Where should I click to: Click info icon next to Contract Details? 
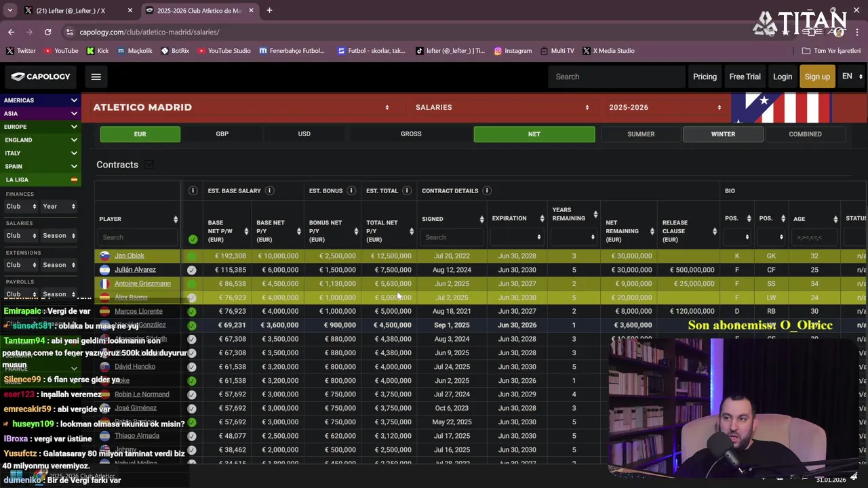tap(486, 190)
